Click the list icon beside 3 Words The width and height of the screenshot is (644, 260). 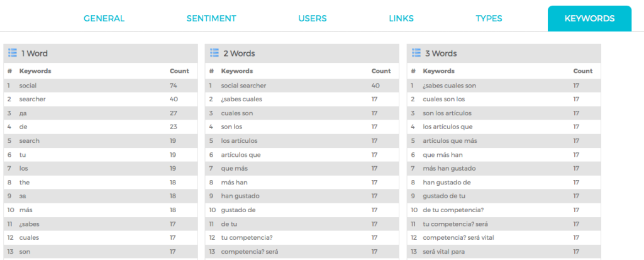click(x=416, y=53)
